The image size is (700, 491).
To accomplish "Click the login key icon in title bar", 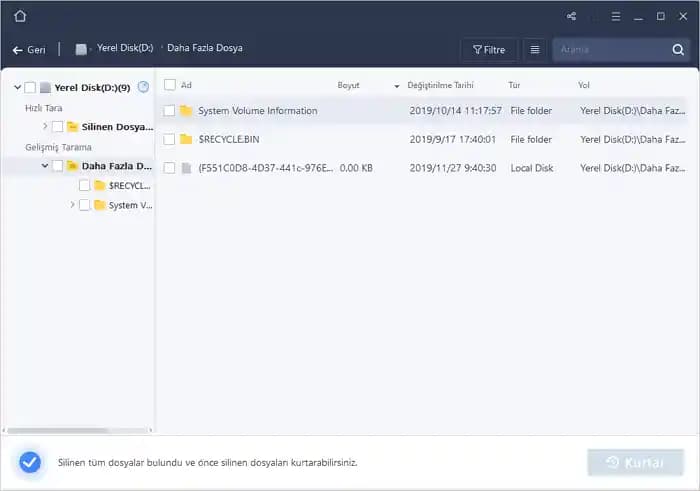I will click(593, 16).
